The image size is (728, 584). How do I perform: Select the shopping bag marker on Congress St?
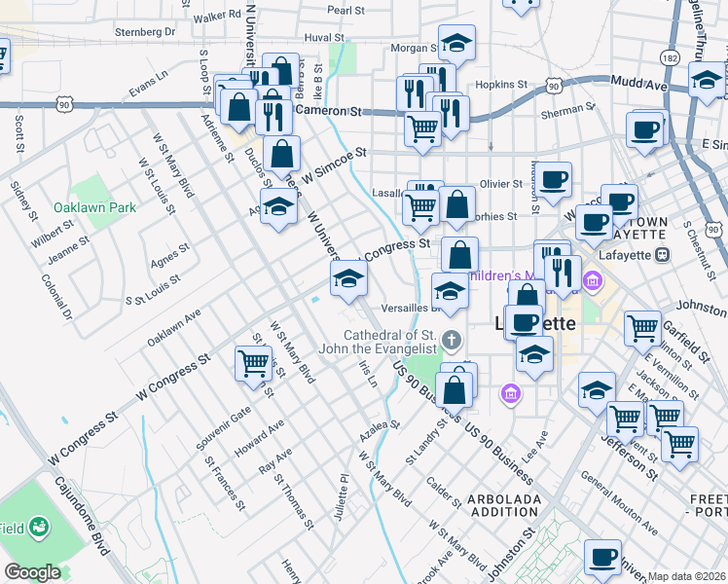459,257
